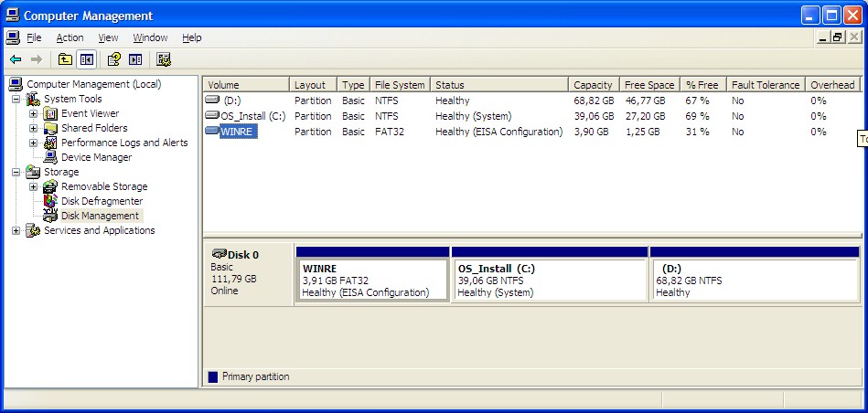Click the 27,20 GB free space cell
868x413 pixels.
pyautogui.click(x=645, y=116)
